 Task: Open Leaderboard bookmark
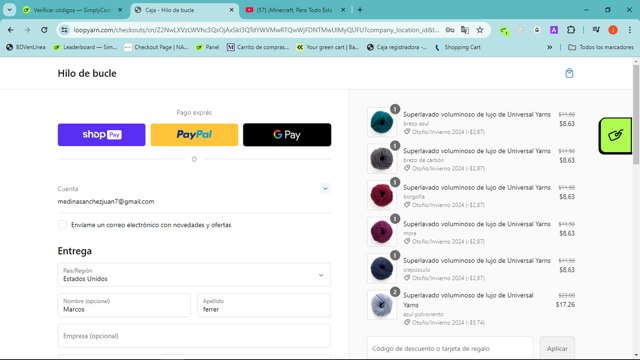(x=85, y=47)
